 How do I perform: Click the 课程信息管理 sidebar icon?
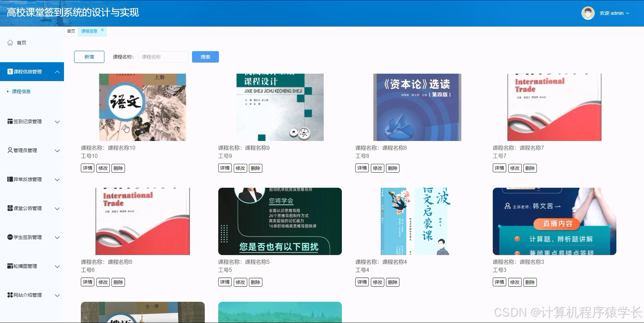coord(10,71)
